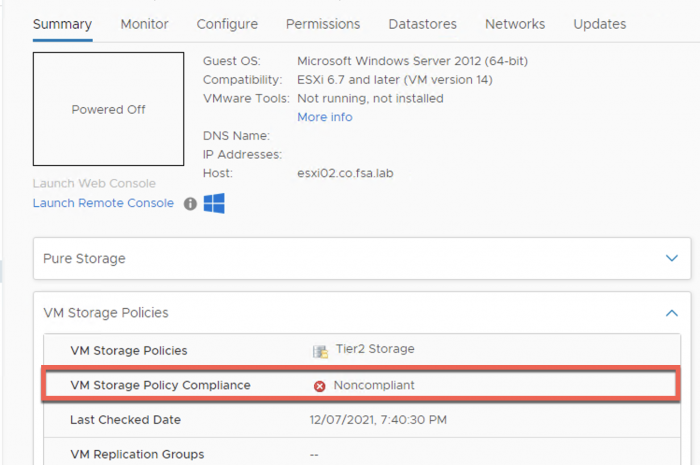View the Networks tab
This screenshot has width=700, height=465.
[515, 24]
